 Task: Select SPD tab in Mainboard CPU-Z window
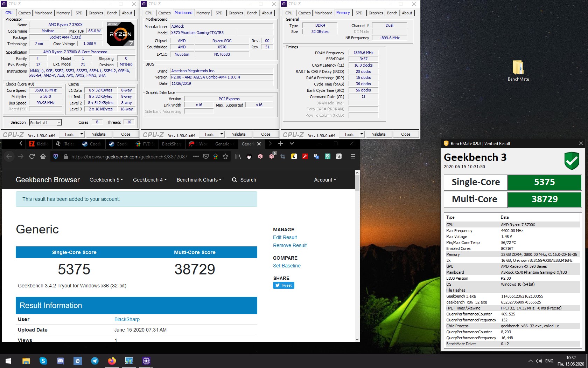(219, 13)
